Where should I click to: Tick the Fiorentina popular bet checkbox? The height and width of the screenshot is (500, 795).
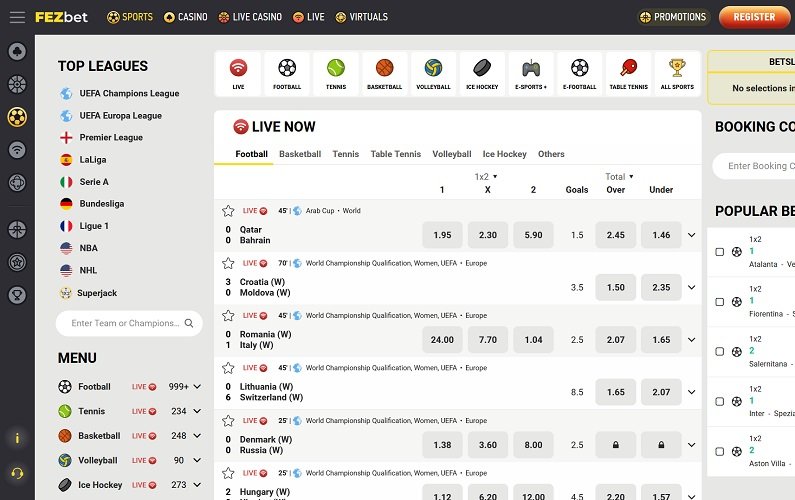click(x=720, y=302)
